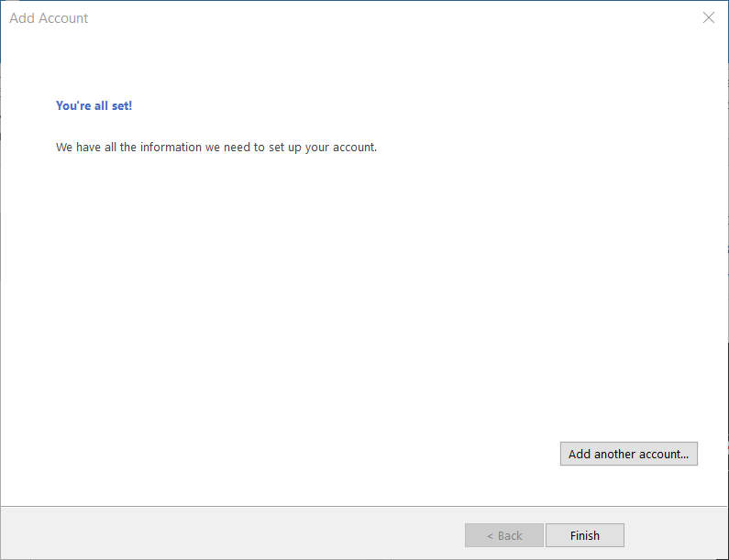
Task: Click the You're all set heading
Action: click(x=94, y=106)
